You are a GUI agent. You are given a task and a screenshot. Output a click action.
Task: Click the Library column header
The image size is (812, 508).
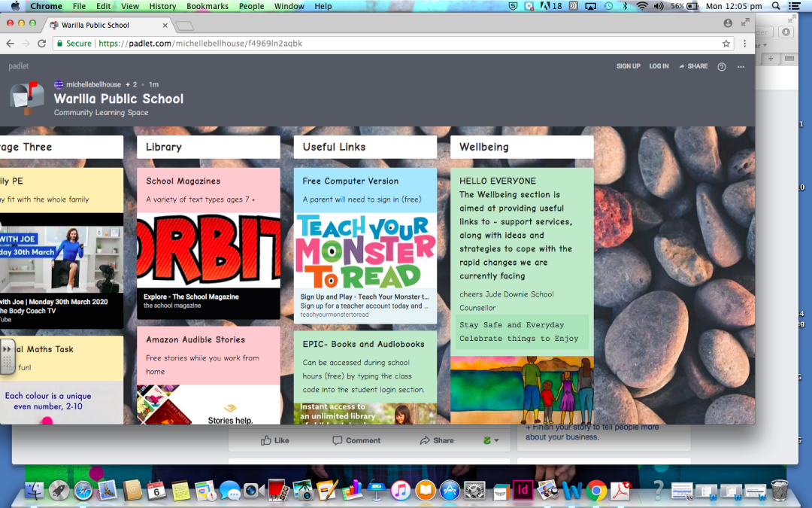tap(208, 148)
